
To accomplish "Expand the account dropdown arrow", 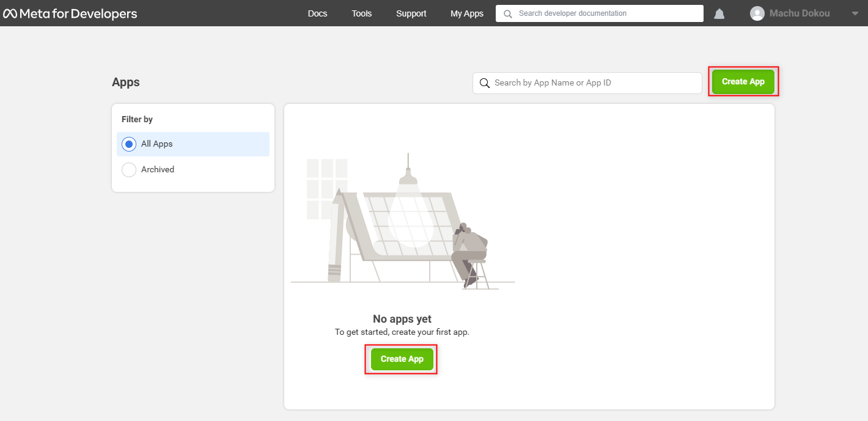I will coord(855,13).
